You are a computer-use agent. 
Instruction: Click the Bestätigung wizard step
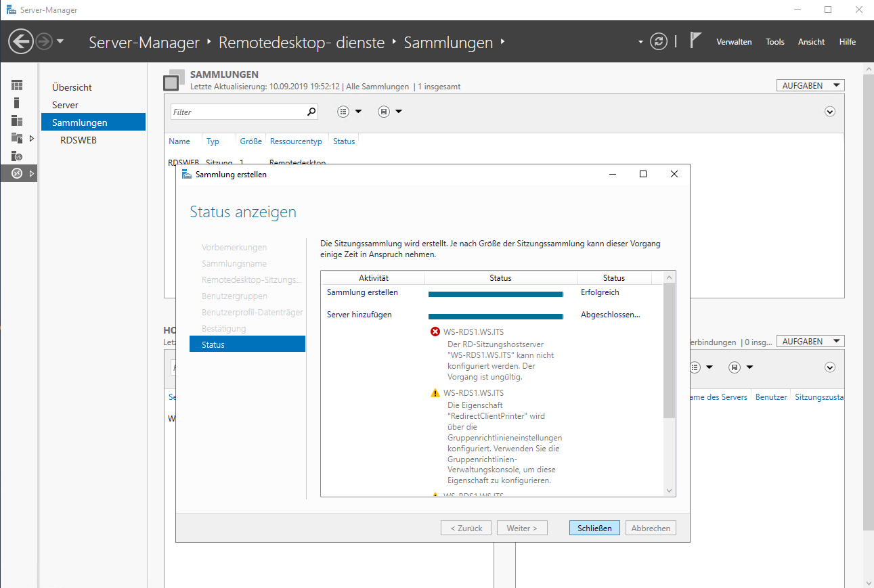click(224, 328)
